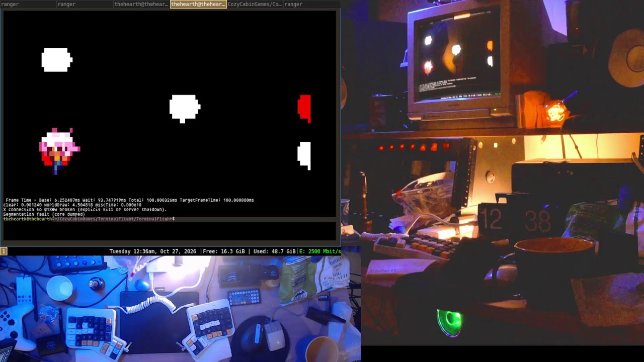Click the white cloud above the player
This screenshot has width=644, height=362.
point(57,60)
